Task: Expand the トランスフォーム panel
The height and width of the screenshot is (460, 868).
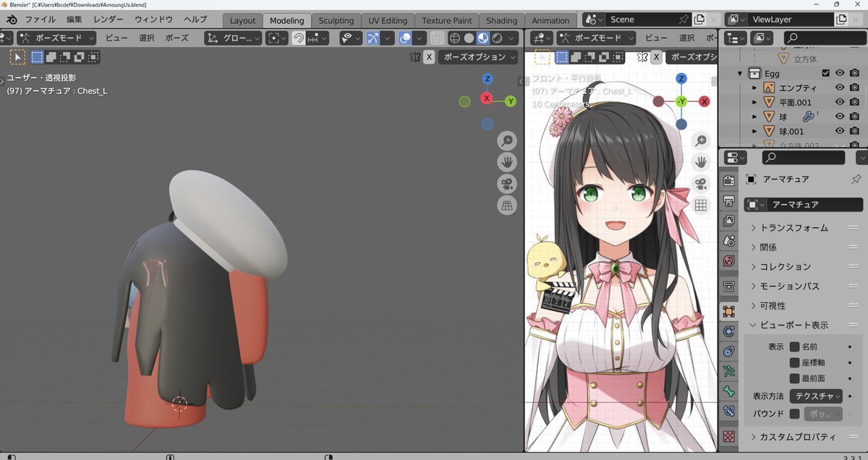Action: point(793,227)
